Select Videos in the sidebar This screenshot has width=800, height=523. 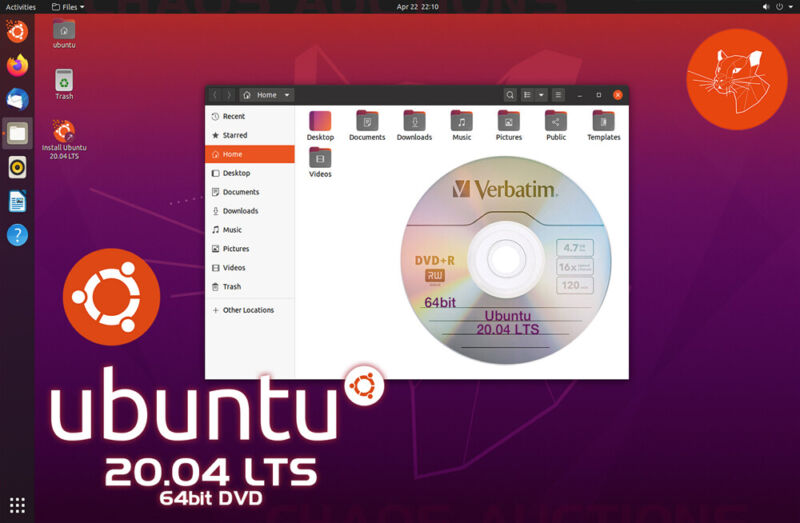(x=250, y=267)
